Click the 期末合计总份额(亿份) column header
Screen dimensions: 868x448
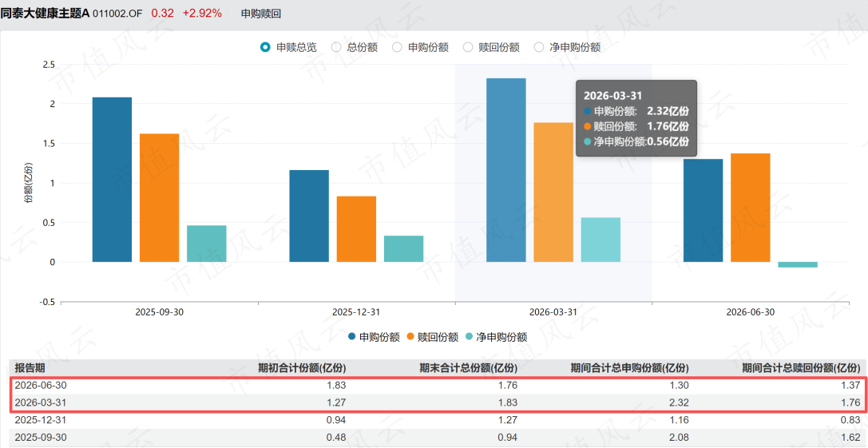pos(468,367)
